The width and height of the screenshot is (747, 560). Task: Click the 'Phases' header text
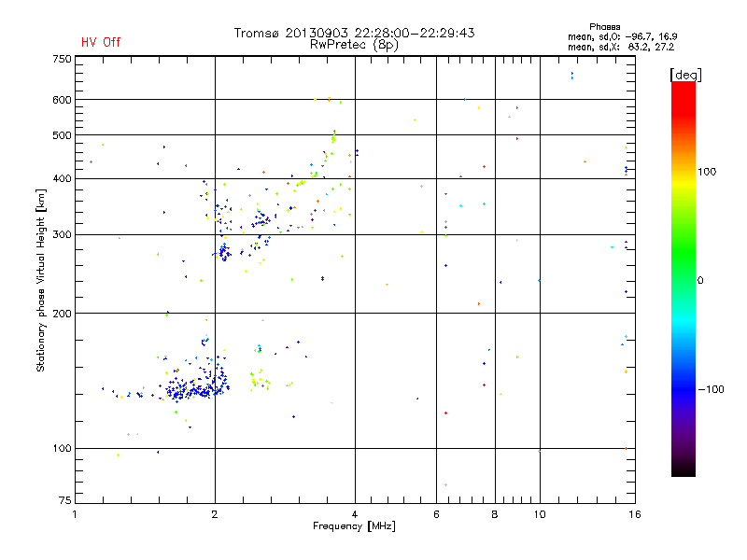[x=604, y=27]
